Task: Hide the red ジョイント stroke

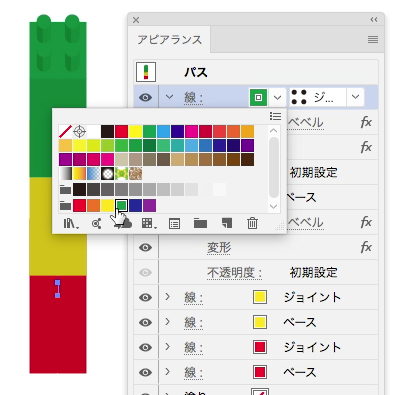Action: pyautogui.click(x=145, y=347)
